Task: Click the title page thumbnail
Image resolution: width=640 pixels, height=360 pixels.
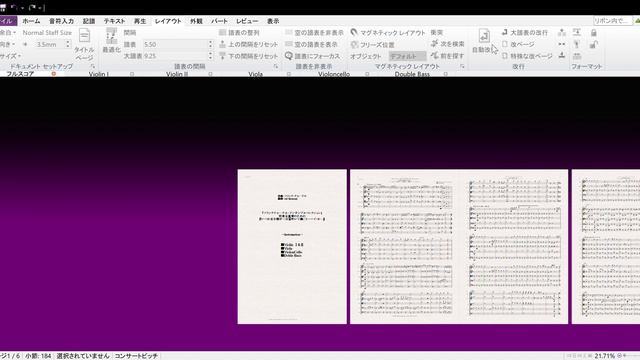Action: pos(292,247)
